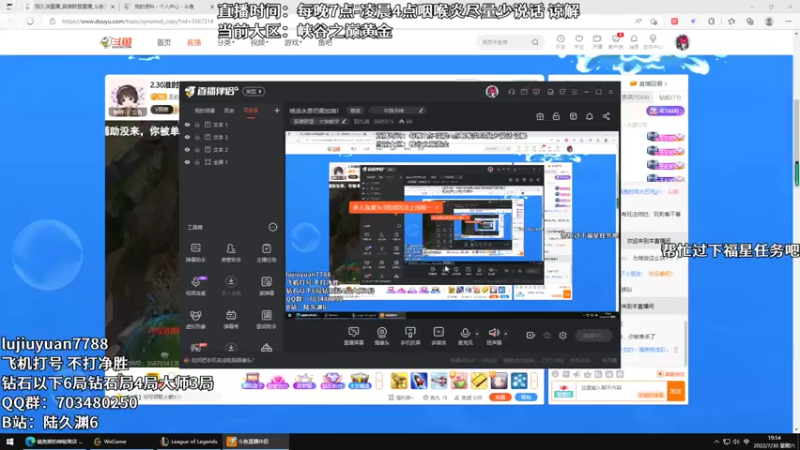
Task: Click Douyu header search box
Action: point(509,42)
